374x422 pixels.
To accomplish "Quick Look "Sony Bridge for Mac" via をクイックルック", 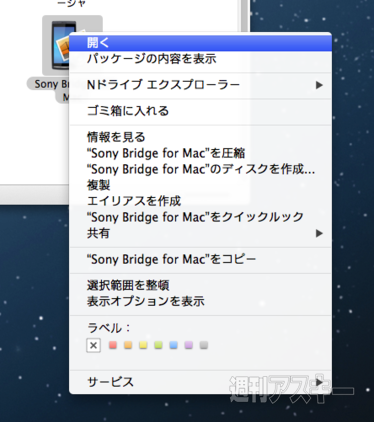I will (x=200, y=217).
